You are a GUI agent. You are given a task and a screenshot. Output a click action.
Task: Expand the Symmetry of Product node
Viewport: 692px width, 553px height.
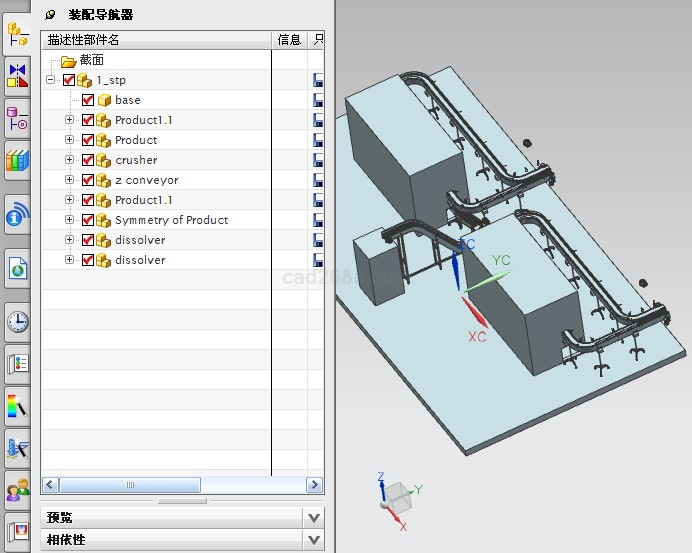pos(69,220)
